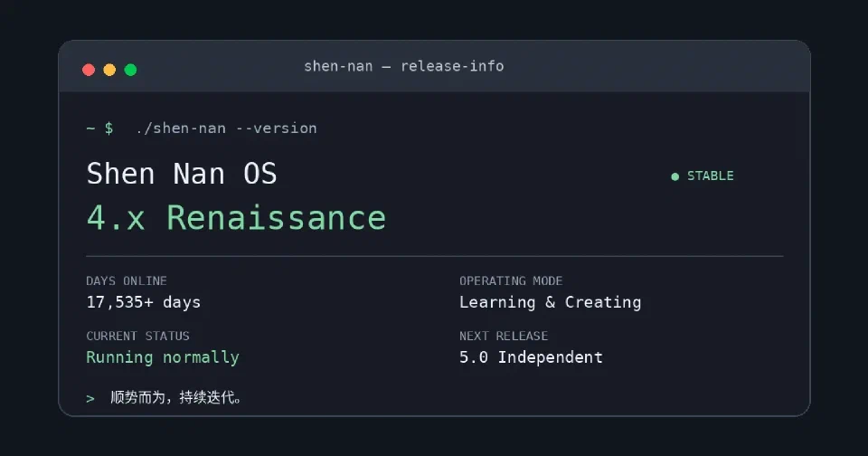Click the 'DAYS ONLINE' label

pyautogui.click(x=127, y=280)
